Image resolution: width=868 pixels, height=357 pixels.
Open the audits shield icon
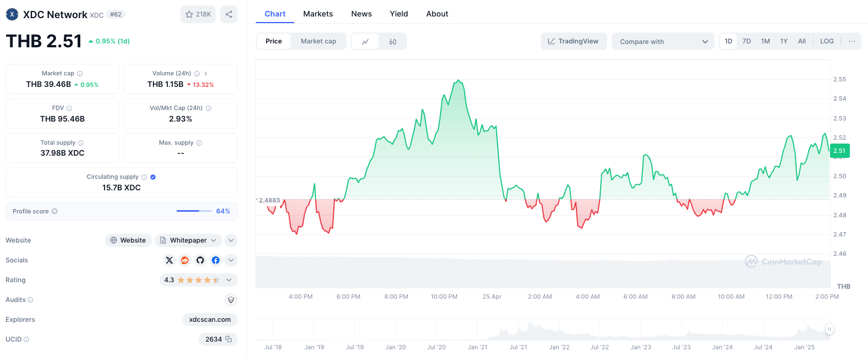pos(231,300)
